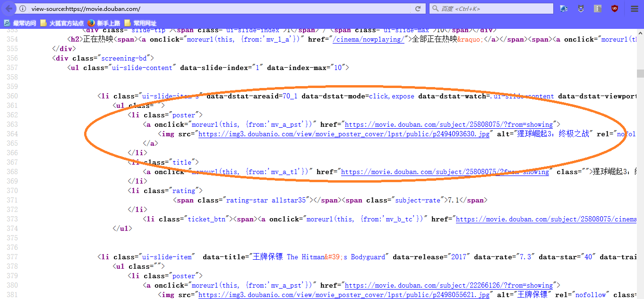The image size is (644, 299).
Task: Click the vertical scrollbar thumb
Action: point(640,73)
